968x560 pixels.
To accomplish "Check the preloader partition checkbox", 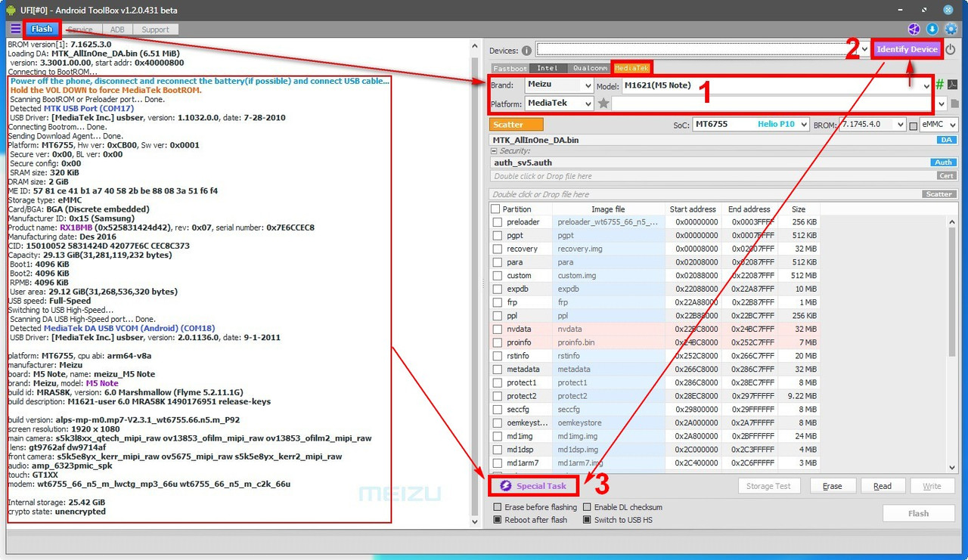I will click(498, 222).
